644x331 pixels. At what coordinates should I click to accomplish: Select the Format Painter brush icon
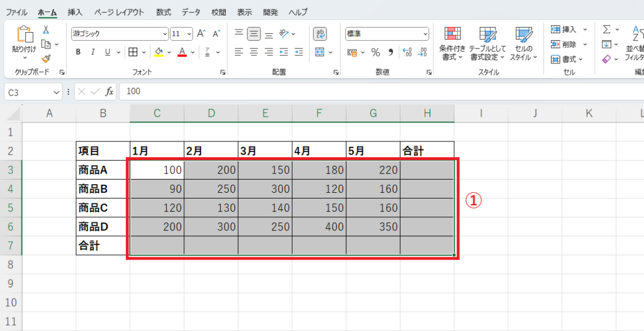tap(46, 58)
